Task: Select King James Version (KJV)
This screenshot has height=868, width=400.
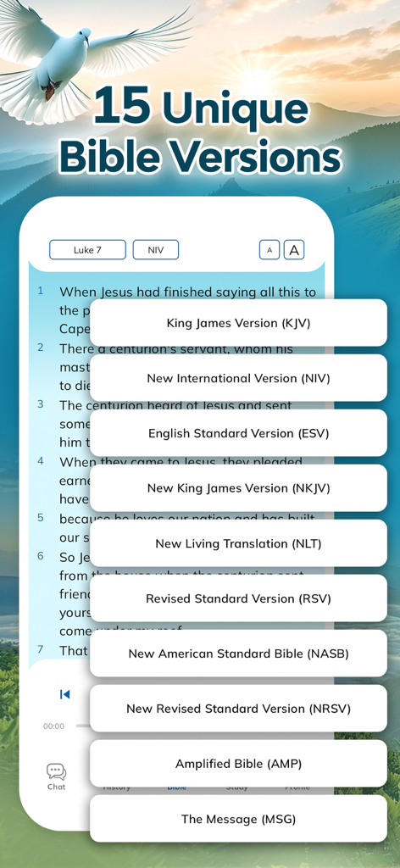Action: pyautogui.click(x=238, y=323)
